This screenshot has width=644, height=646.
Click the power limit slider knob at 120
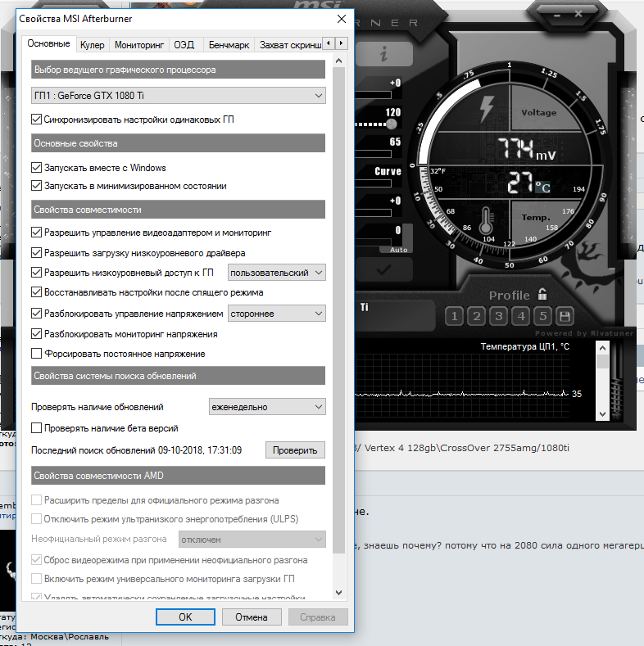[392, 124]
